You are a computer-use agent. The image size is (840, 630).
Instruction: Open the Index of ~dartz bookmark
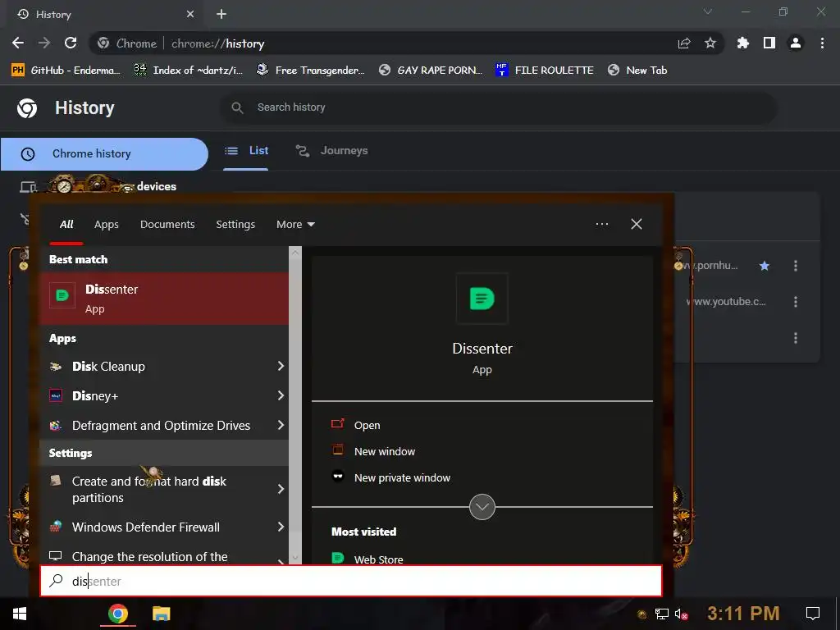[x=188, y=71]
